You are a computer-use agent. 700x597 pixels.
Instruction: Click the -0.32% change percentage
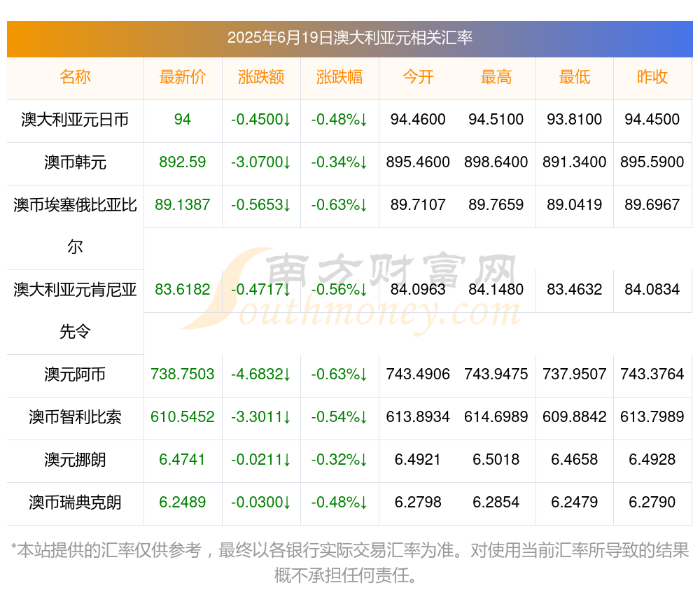point(339,460)
